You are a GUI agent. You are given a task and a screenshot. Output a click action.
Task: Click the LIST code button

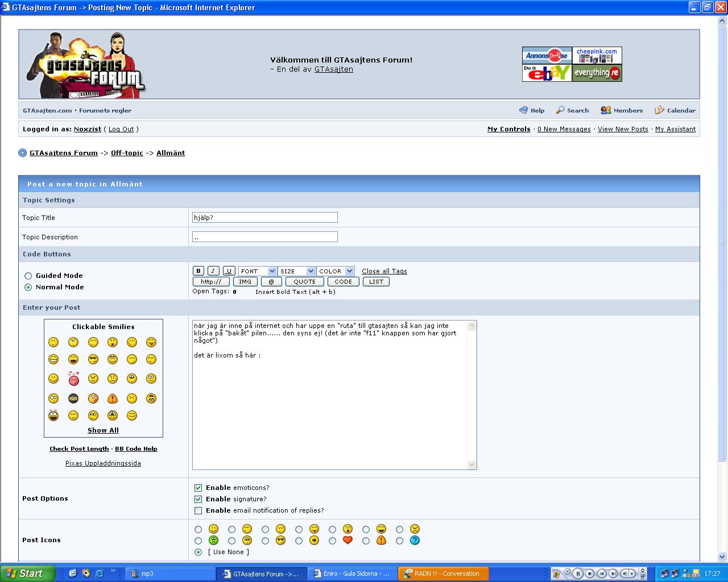[376, 281]
